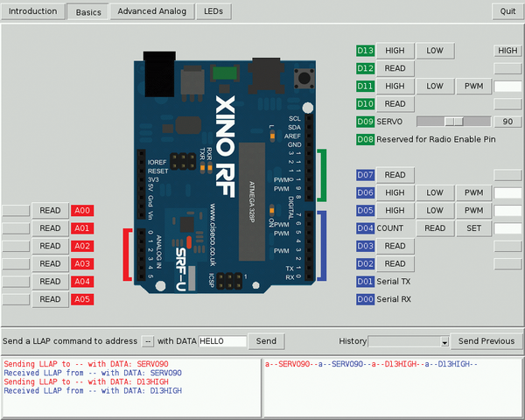This screenshot has height=420, width=525.
Task: Click the D04 count value field
Action: tap(507, 228)
